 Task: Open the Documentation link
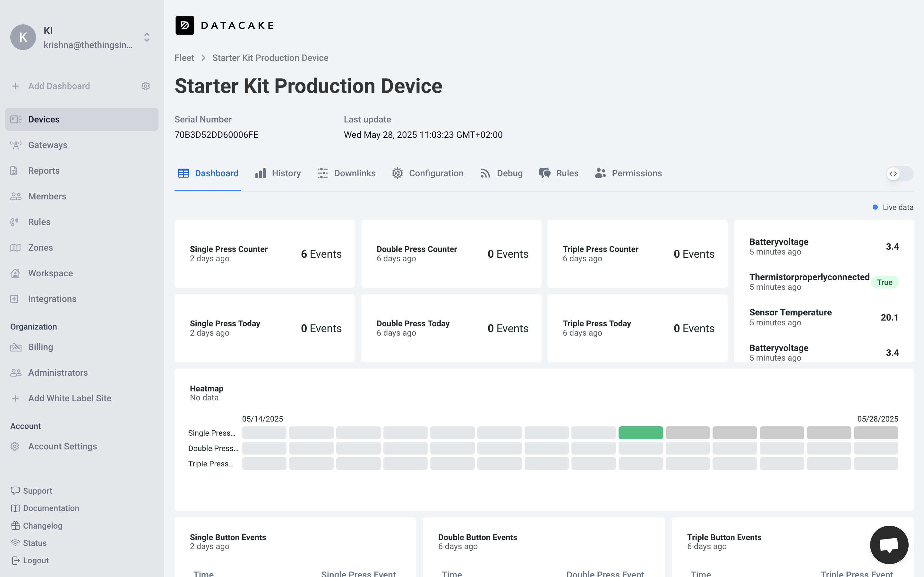tap(51, 508)
